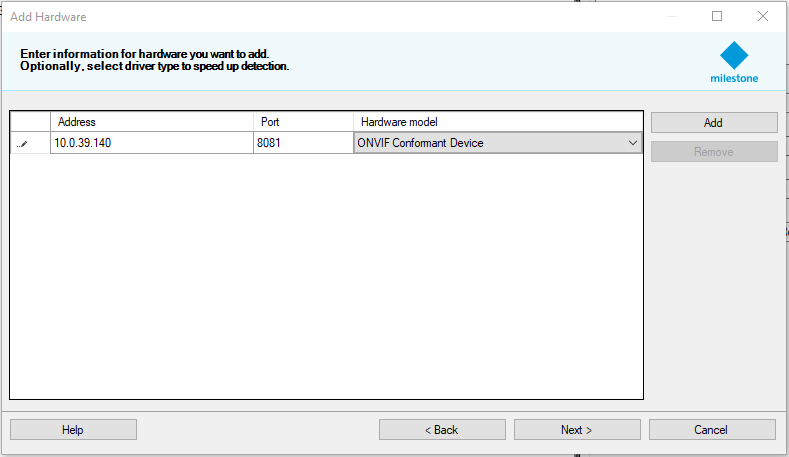The height and width of the screenshot is (457, 789).
Task: Select the Address field 10.0.39.140
Action: [x=151, y=143]
